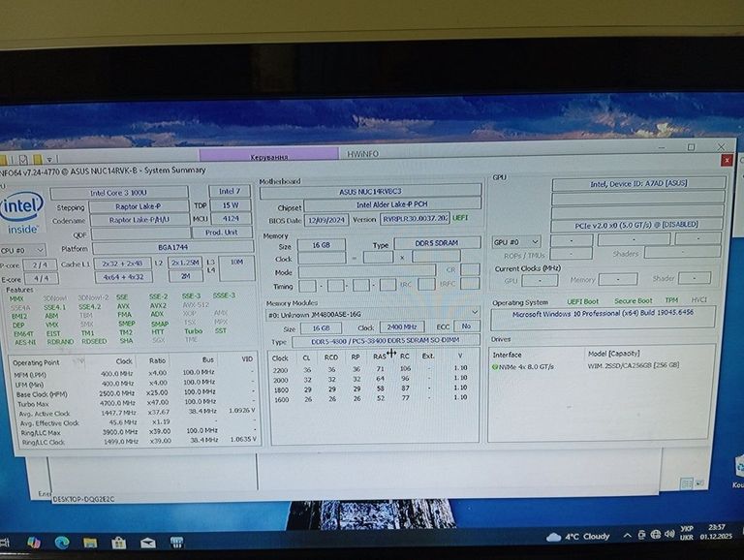
Task: Click the ASUS NUC14RVBC3 motherboard field
Action: click(x=370, y=192)
